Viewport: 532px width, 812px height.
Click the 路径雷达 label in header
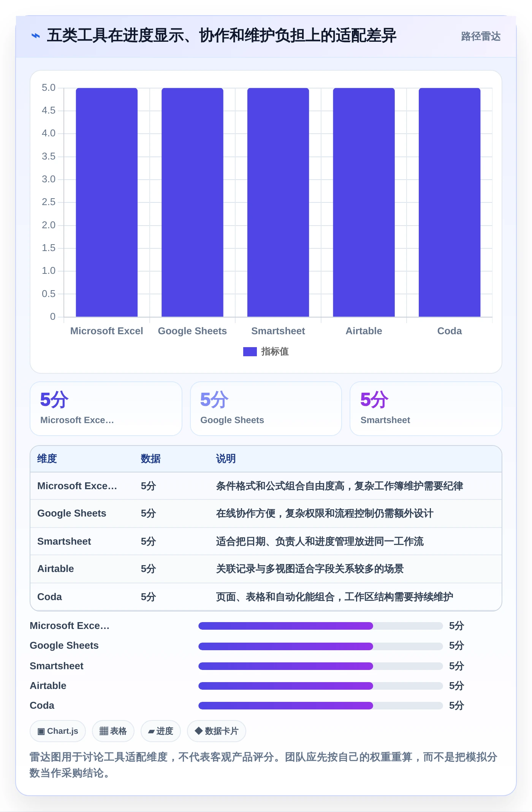click(x=481, y=36)
